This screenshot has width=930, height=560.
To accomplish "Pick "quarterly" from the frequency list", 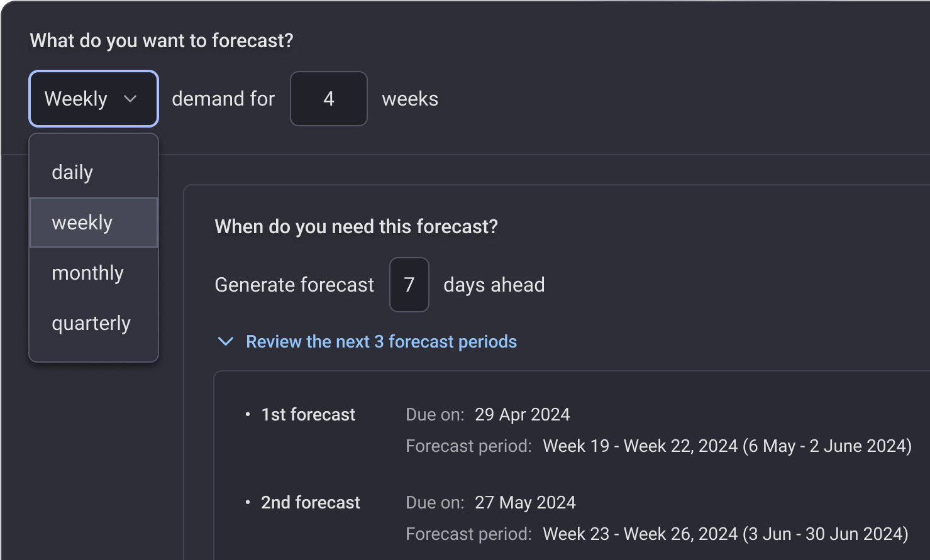I will [91, 323].
